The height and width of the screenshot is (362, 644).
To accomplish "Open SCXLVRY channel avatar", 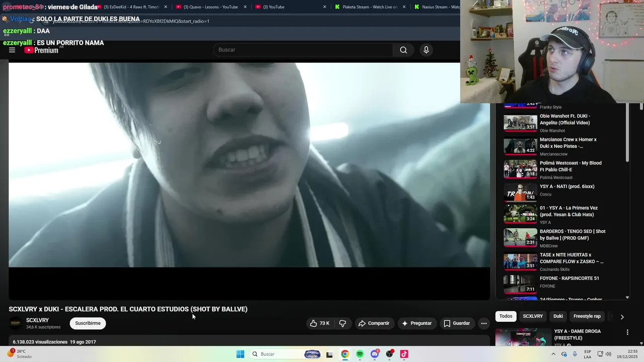I will pos(16,323).
